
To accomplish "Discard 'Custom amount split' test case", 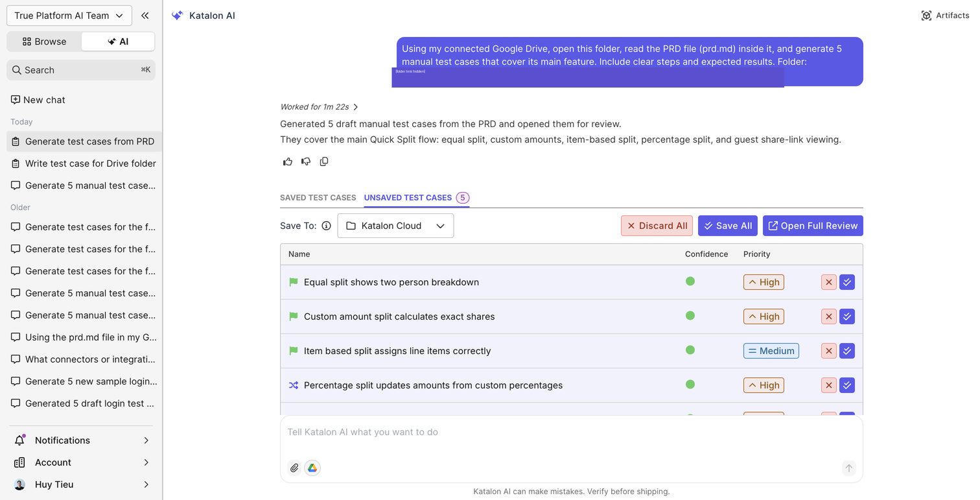I will pos(829,316).
